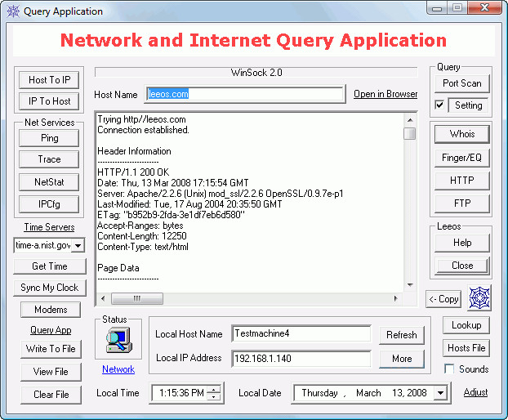508x420 pixels.
Task: Click the Finger/EQ button
Action: 462,158
